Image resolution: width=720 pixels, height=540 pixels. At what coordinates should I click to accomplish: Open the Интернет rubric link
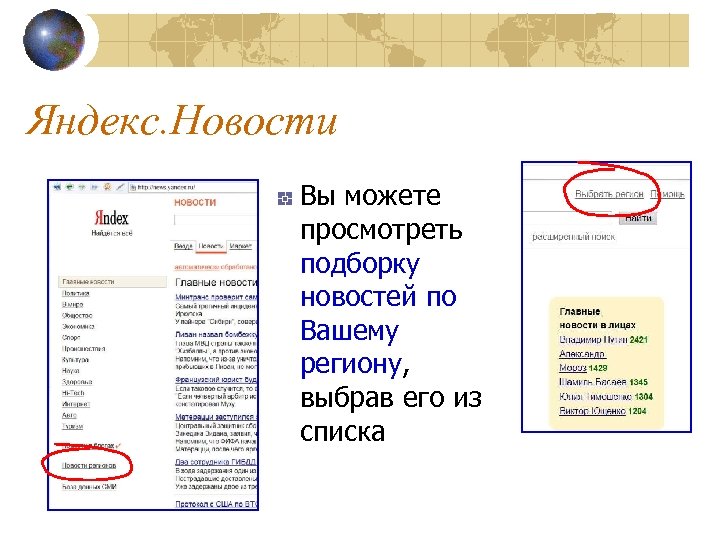tap(76, 404)
